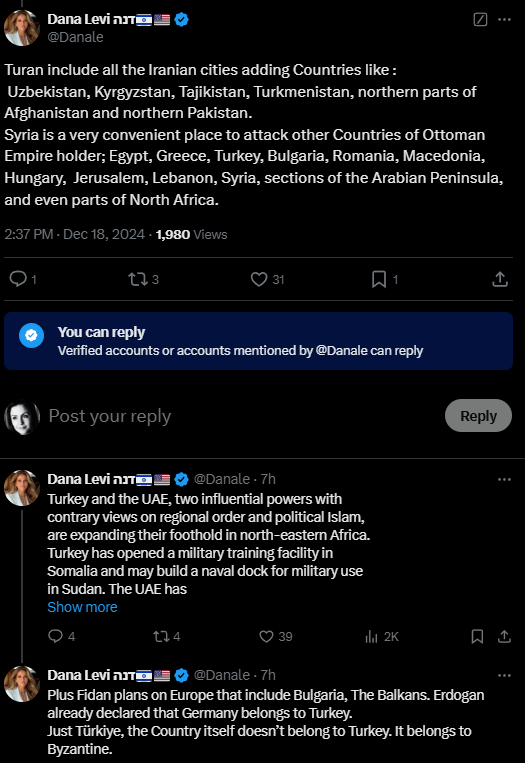Share the main post
This screenshot has height=763, width=525.
500,279
